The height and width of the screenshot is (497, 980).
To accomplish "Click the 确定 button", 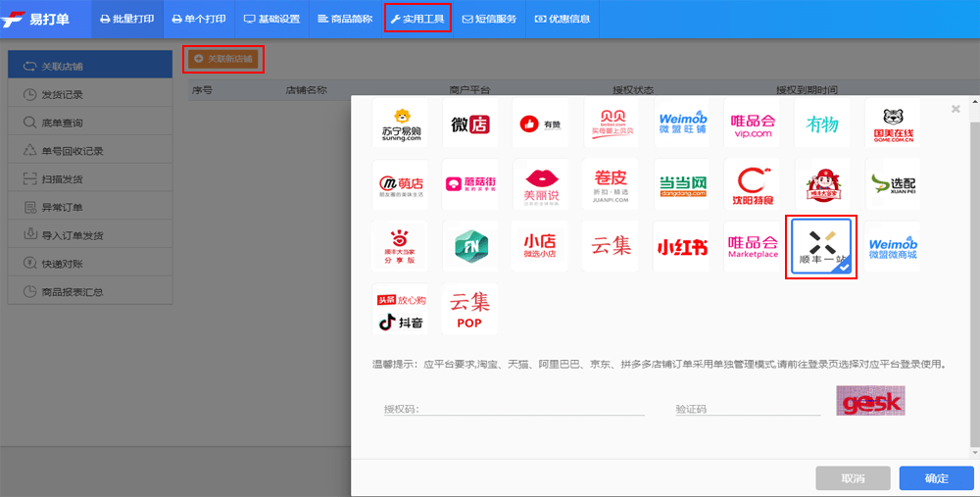I will pyautogui.click(x=936, y=478).
